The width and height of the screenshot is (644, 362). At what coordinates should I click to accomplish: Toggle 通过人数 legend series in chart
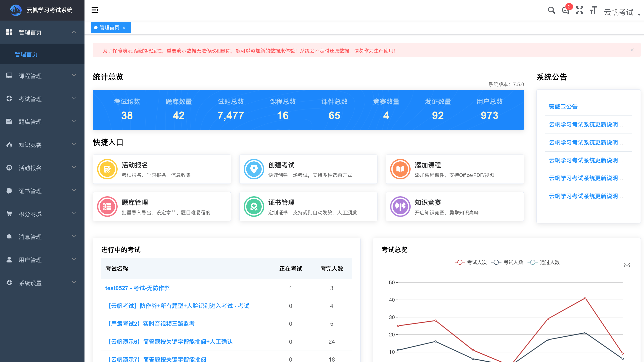point(544,262)
